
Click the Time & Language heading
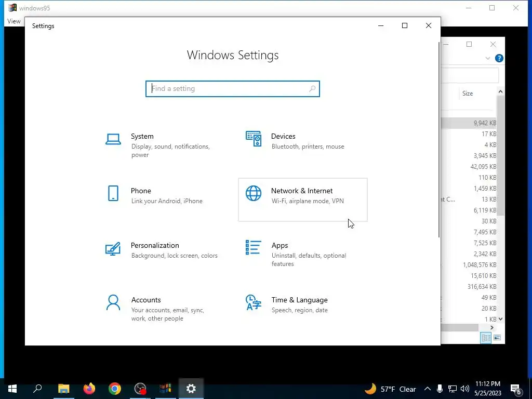(x=299, y=300)
